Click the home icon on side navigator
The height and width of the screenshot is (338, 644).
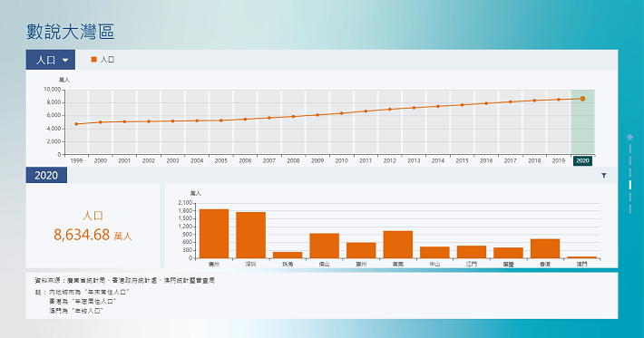[x=629, y=137]
